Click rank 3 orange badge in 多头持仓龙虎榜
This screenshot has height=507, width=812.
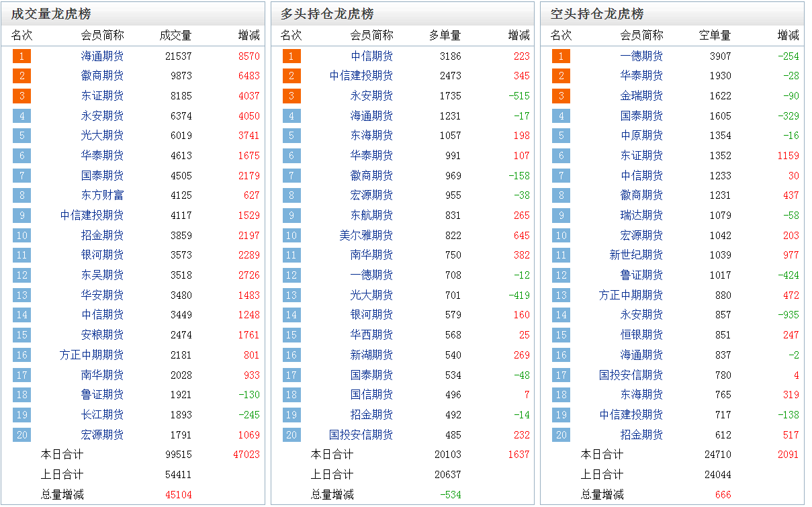point(291,96)
